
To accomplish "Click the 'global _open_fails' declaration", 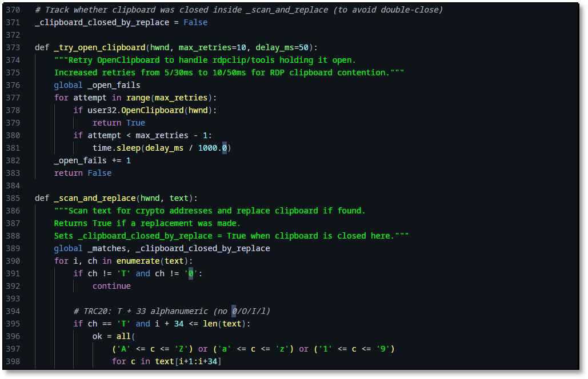I will [97, 86].
